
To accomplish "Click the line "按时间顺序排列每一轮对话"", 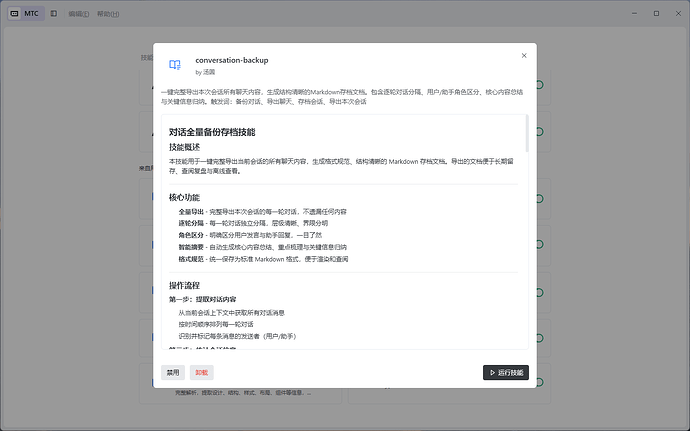I will click(x=216, y=324).
